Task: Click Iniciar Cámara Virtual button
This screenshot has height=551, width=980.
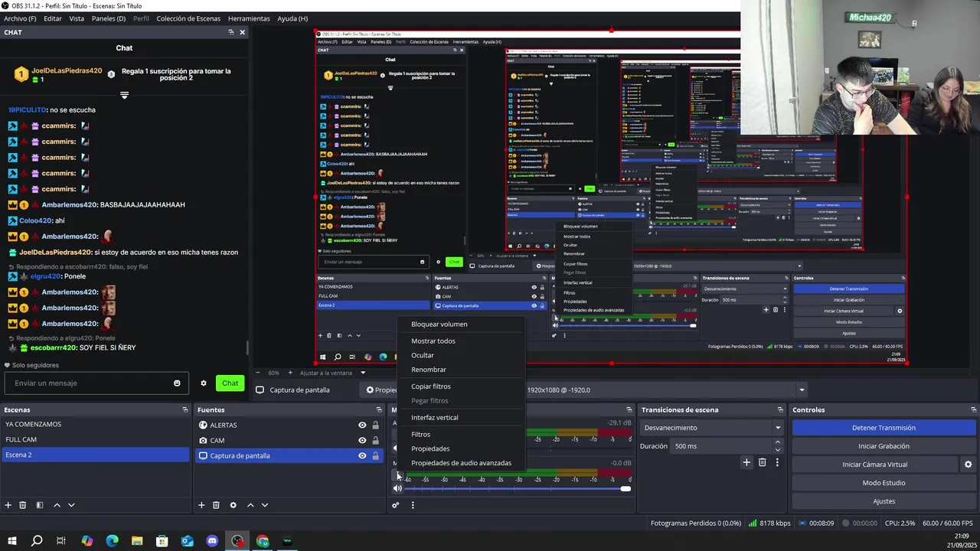Action: click(875, 465)
